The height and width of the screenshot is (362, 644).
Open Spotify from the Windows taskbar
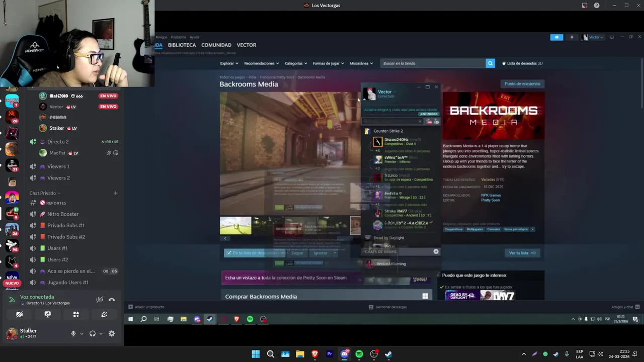(359, 354)
